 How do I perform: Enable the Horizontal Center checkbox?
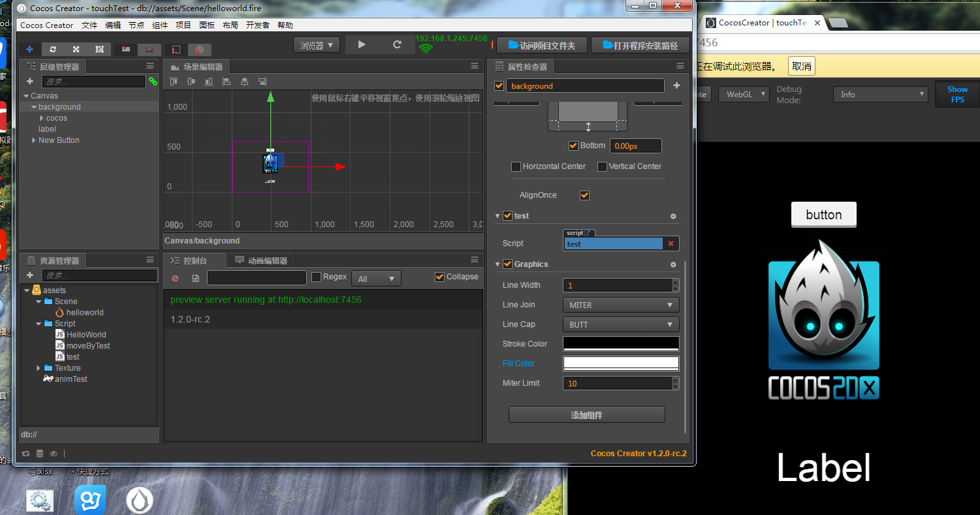516,166
